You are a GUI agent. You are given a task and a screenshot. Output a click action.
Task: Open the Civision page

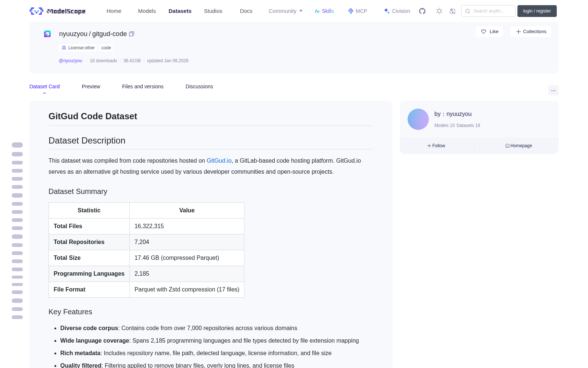pyautogui.click(x=397, y=11)
